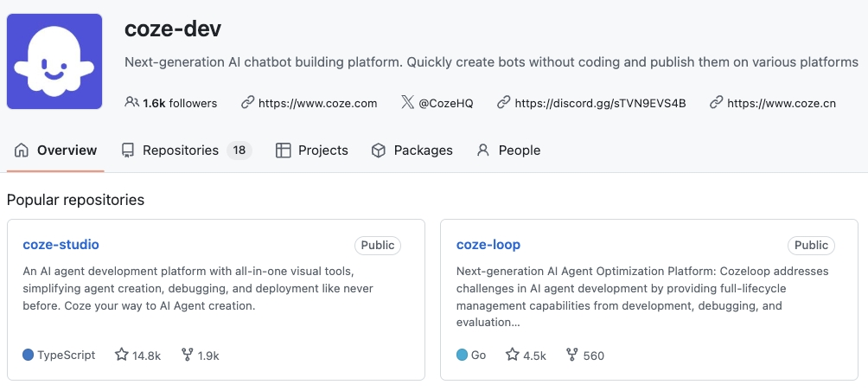Click the fork icon on coze-loop
Screen dimensions: 868x391
(x=571, y=355)
